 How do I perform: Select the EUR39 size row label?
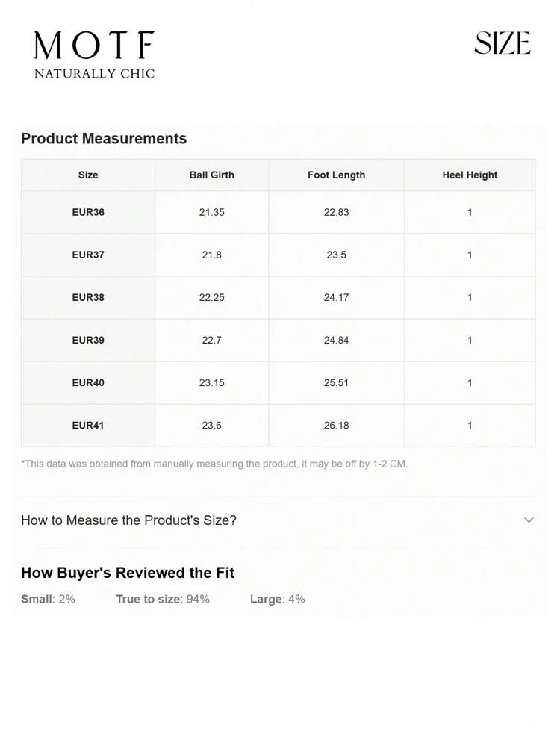click(88, 340)
